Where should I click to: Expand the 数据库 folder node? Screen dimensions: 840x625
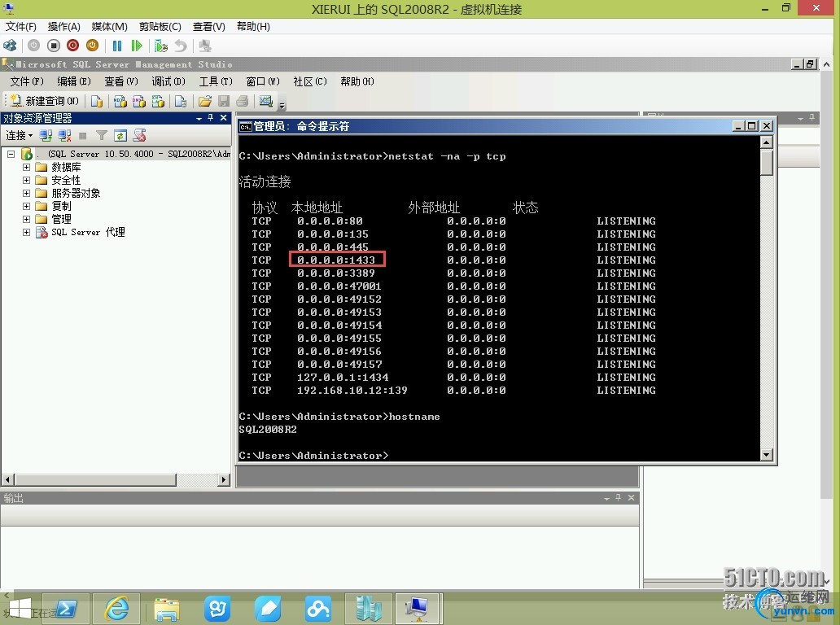click(x=26, y=167)
